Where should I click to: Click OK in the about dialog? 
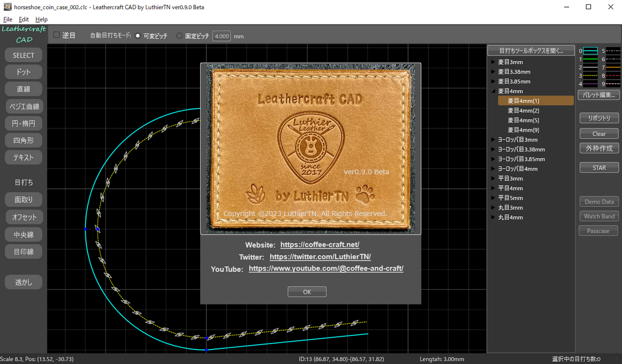tap(307, 292)
